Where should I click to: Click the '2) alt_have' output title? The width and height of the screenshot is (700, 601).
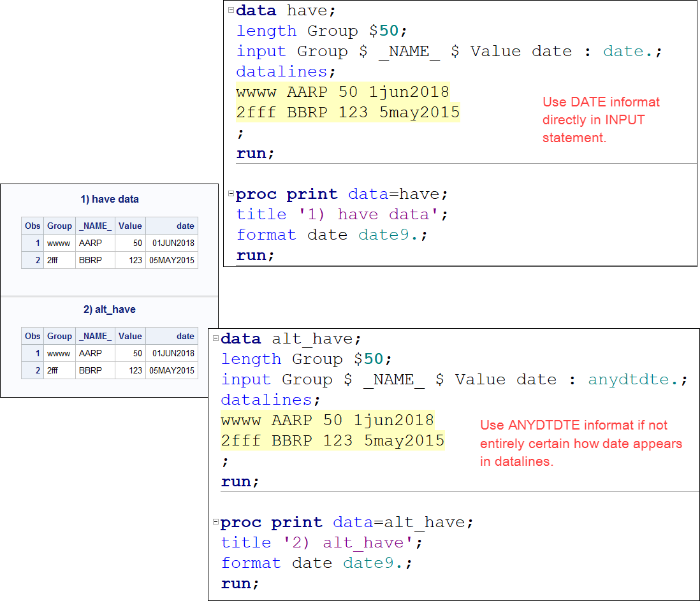click(x=109, y=310)
